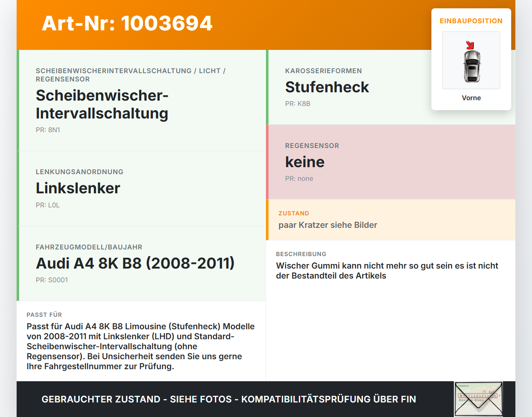Click the car top-view Einbauposition icon
The height and width of the screenshot is (417, 532).
pyautogui.click(x=471, y=60)
